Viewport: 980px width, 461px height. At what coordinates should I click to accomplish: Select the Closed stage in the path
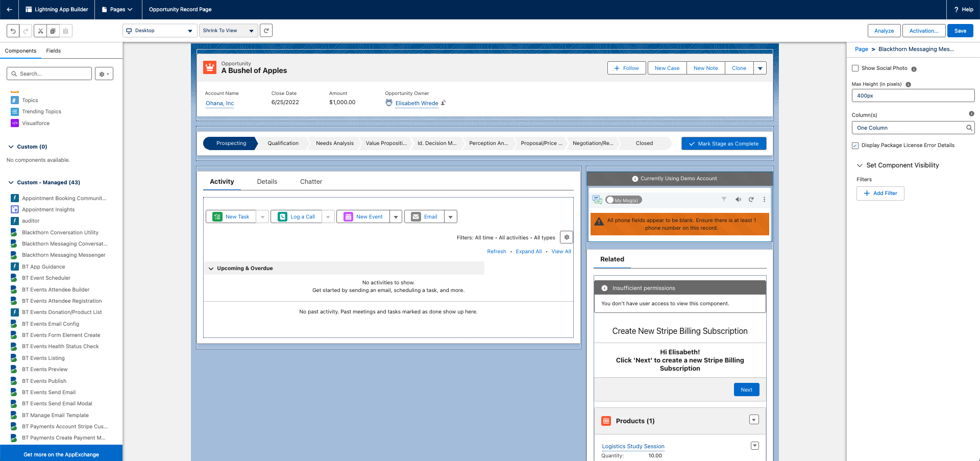tap(644, 143)
